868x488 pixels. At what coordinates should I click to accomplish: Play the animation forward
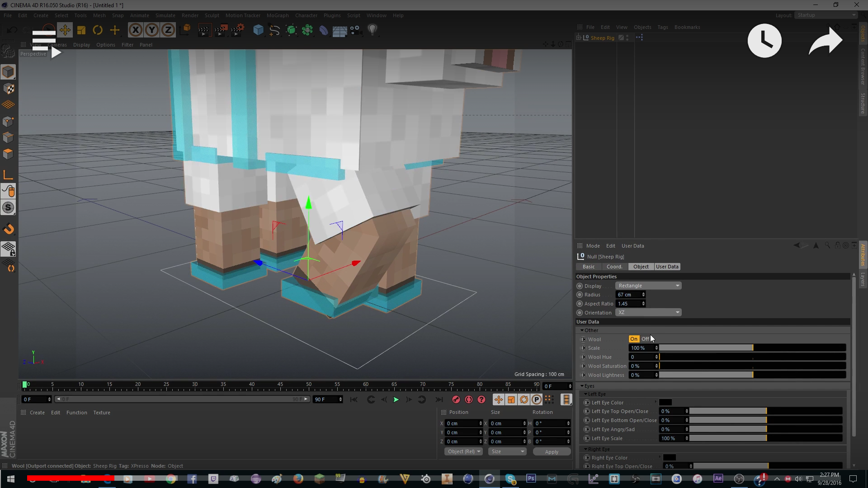(396, 399)
